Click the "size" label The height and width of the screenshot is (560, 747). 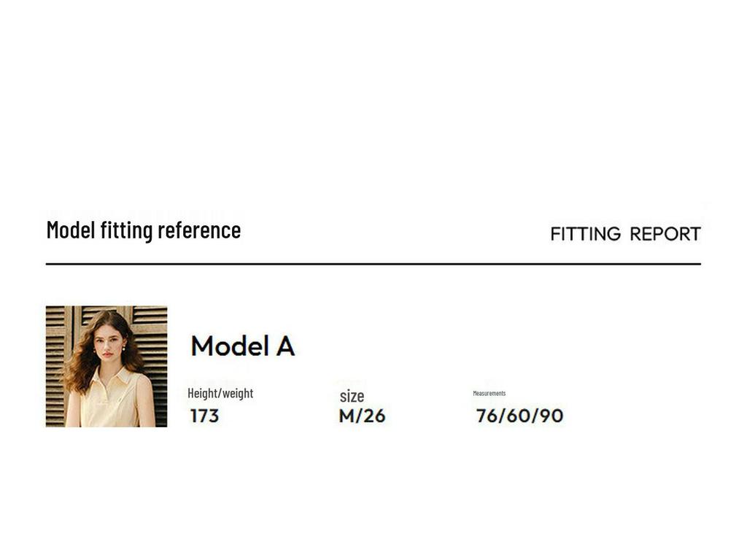pos(352,396)
